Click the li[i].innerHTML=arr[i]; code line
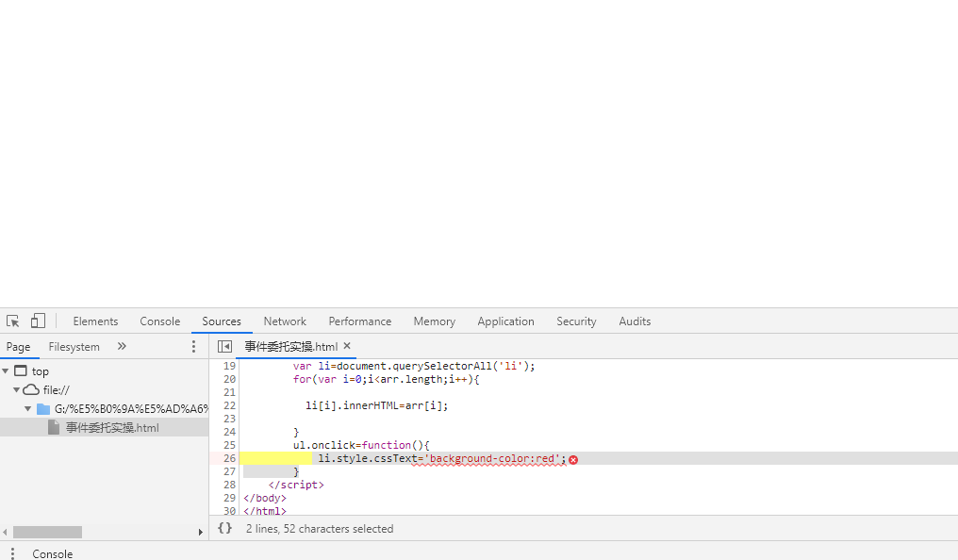Screen dimensions: 958x560 [376, 405]
